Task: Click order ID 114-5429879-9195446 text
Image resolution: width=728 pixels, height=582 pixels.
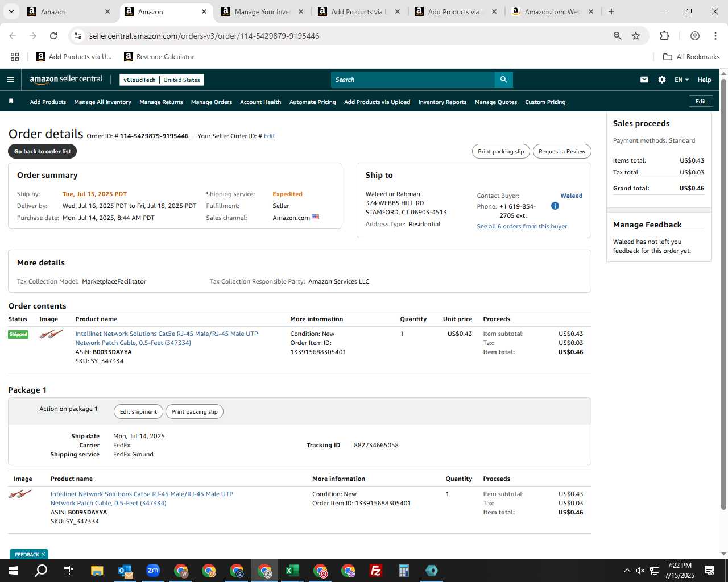Action: [x=154, y=136]
